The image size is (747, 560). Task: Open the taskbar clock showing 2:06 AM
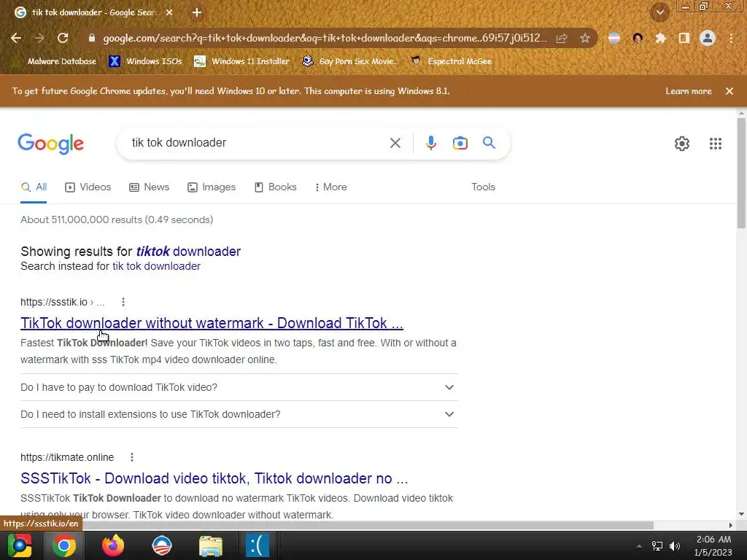[x=713, y=545]
